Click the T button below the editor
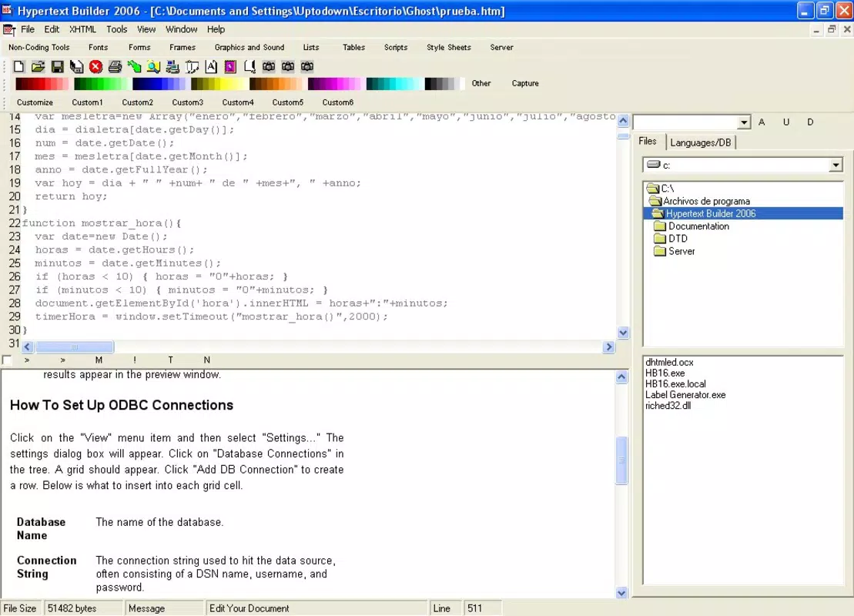 coord(170,360)
